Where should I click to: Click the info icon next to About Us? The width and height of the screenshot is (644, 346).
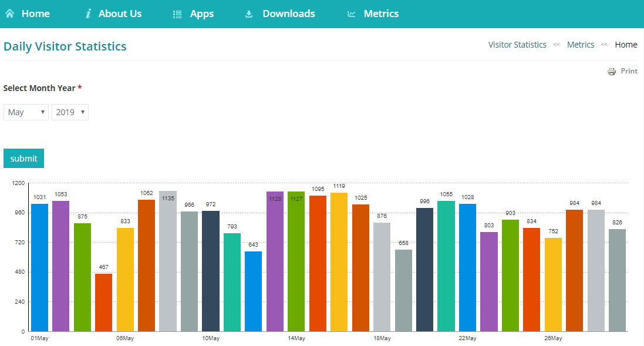click(x=89, y=13)
